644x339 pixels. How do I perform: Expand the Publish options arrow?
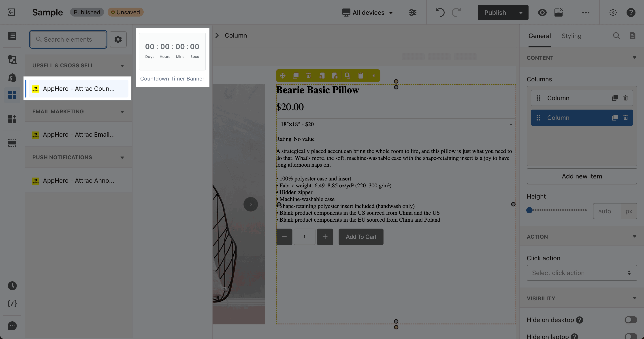tap(521, 12)
